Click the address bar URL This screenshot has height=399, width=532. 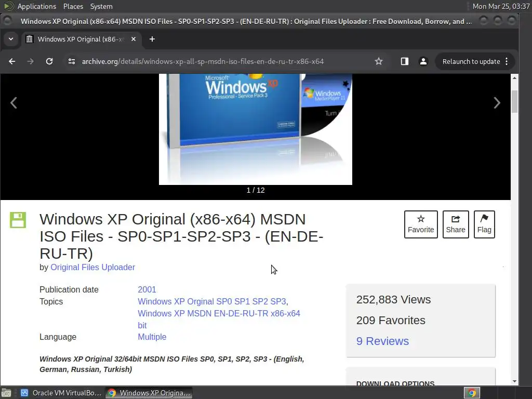pos(203,61)
